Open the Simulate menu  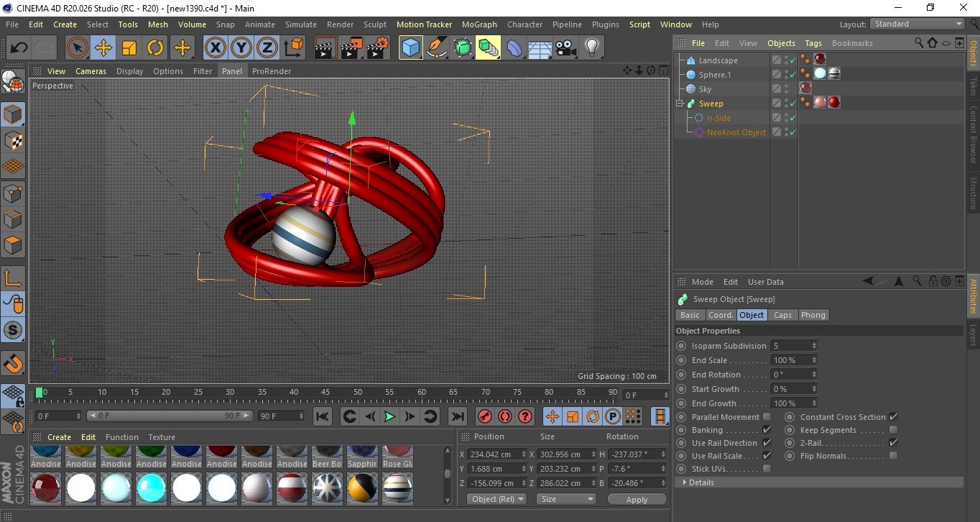click(301, 24)
